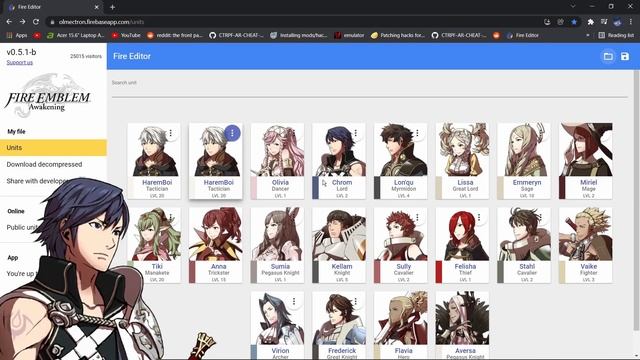Click the browser forward arrow
640x360 pixels.
[x=22, y=22]
